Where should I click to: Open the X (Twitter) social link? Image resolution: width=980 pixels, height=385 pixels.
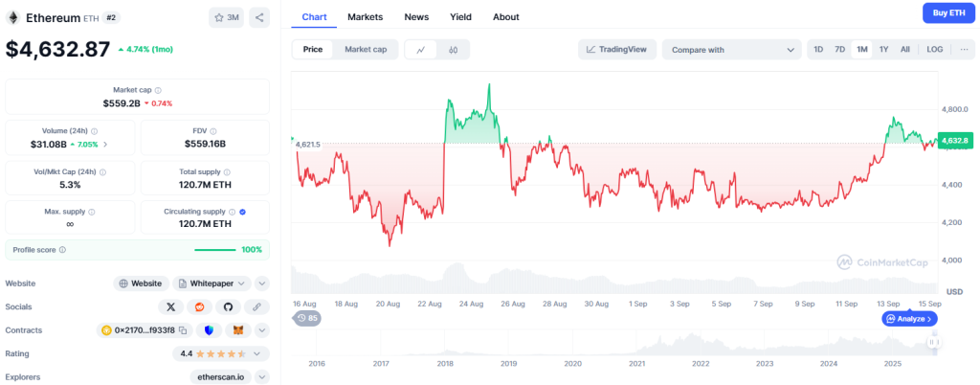170,306
